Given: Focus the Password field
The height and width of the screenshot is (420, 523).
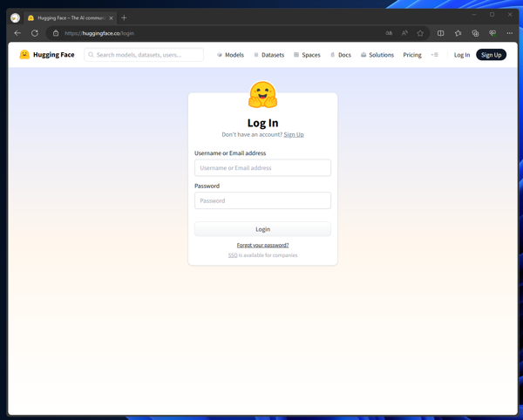Looking at the screenshot, I should [x=263, y=200].
